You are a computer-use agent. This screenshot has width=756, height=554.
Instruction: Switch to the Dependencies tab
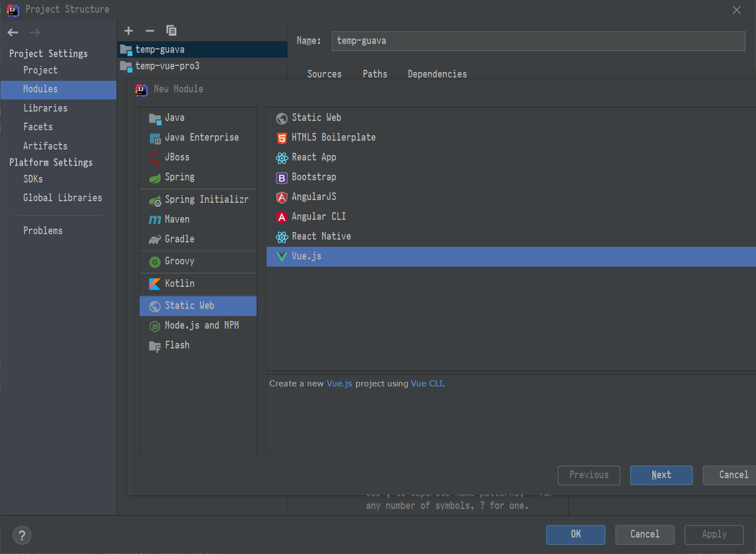[x=437, y=74]
